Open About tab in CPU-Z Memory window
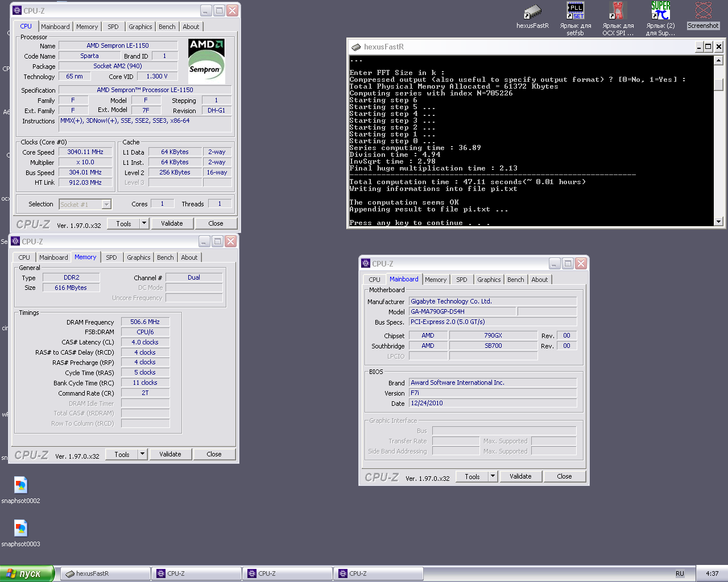The width and height of the screenshot is (728, 582). [189, 257]
